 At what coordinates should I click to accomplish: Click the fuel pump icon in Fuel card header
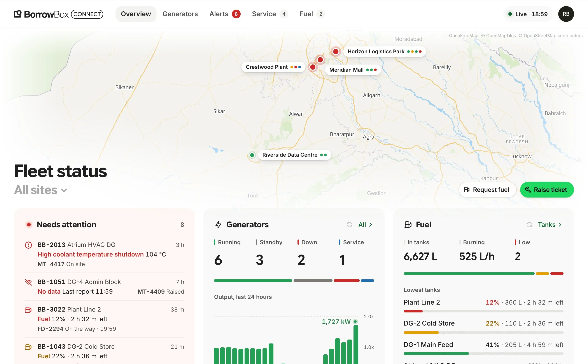tap(408, 225)
